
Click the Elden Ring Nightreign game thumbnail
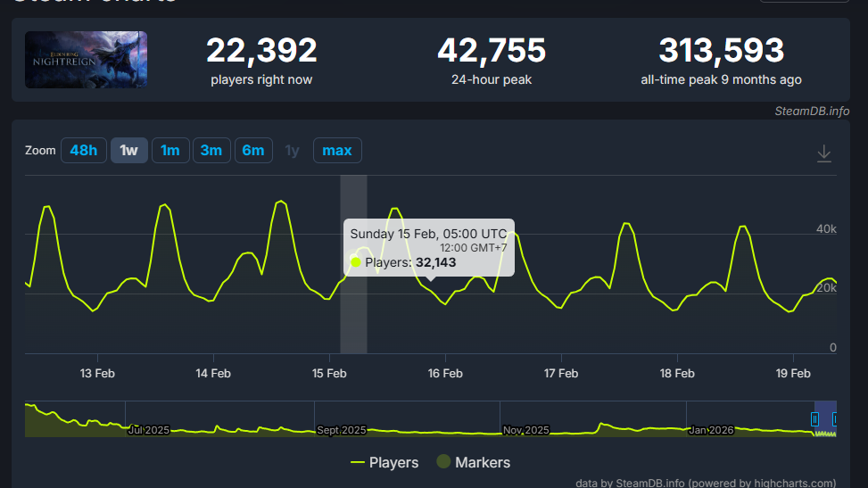coord(86,60)
